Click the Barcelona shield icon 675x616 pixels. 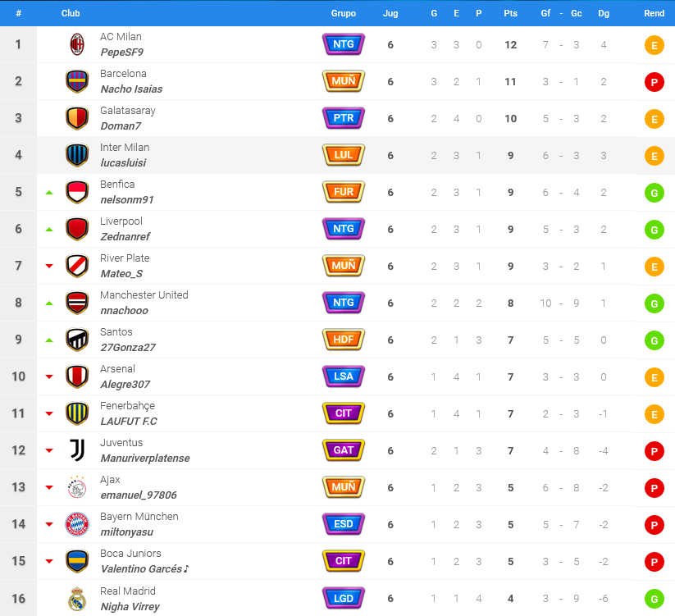point(77,81)
